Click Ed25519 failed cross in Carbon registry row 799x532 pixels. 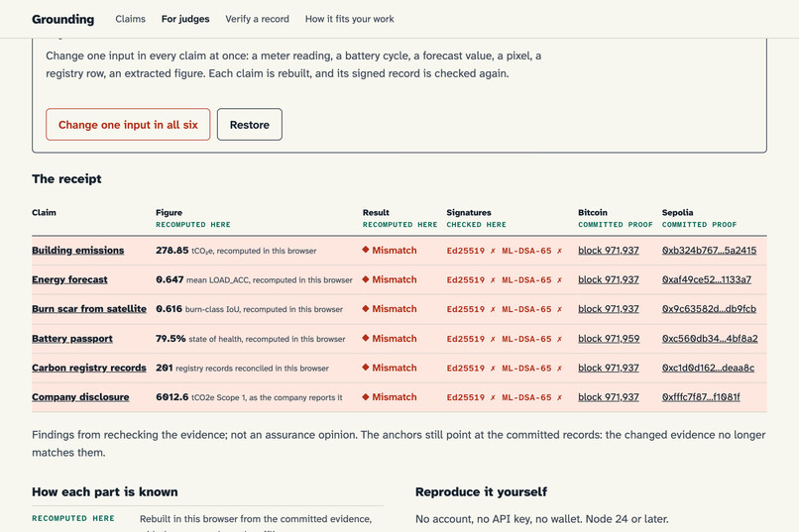[493, 369]
